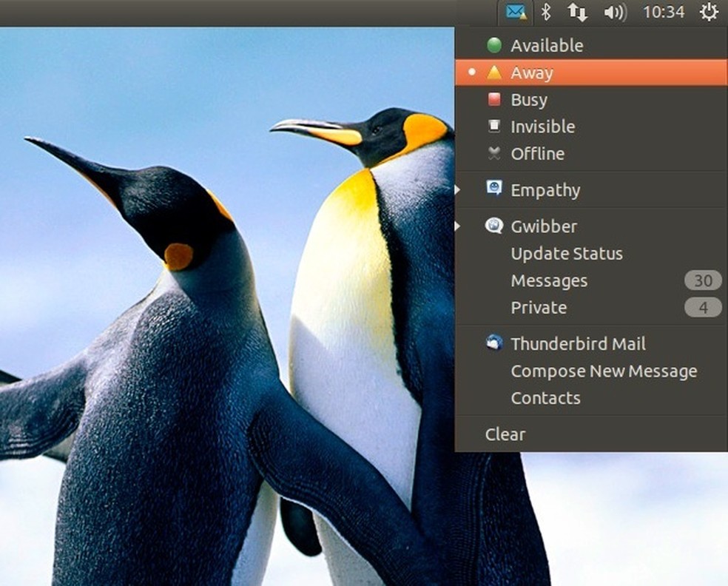Confirm Away status with its selection dot

471,72
